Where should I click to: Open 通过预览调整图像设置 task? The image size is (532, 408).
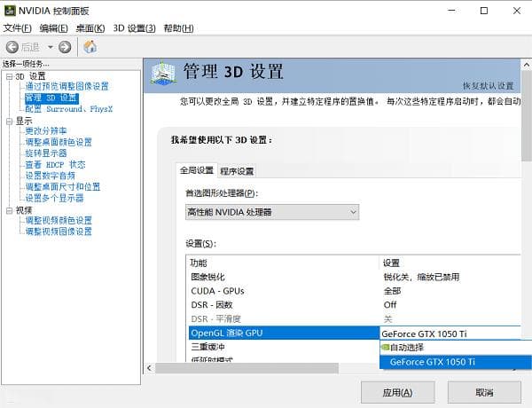click(66, 86)
